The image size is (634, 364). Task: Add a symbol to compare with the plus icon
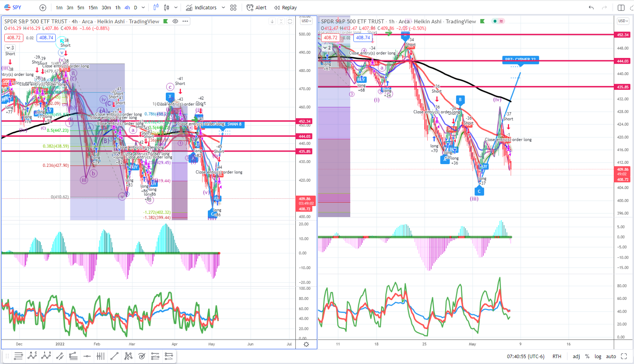point(43,8)
